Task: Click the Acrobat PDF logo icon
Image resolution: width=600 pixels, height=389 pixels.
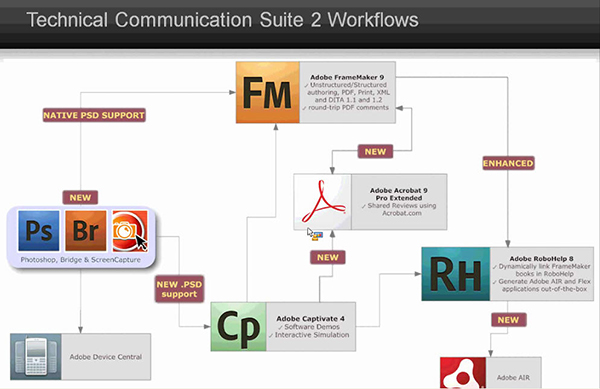Action: pos(323,202)
